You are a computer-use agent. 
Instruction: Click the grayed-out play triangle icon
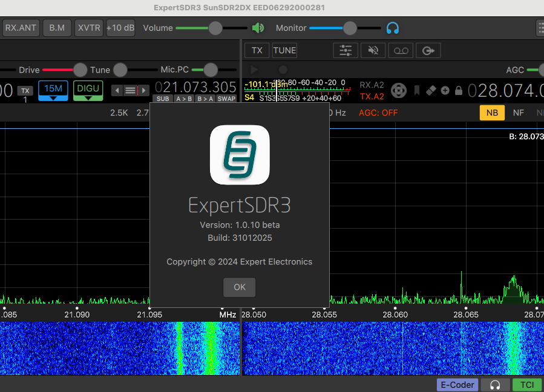[x=254, y=70]
